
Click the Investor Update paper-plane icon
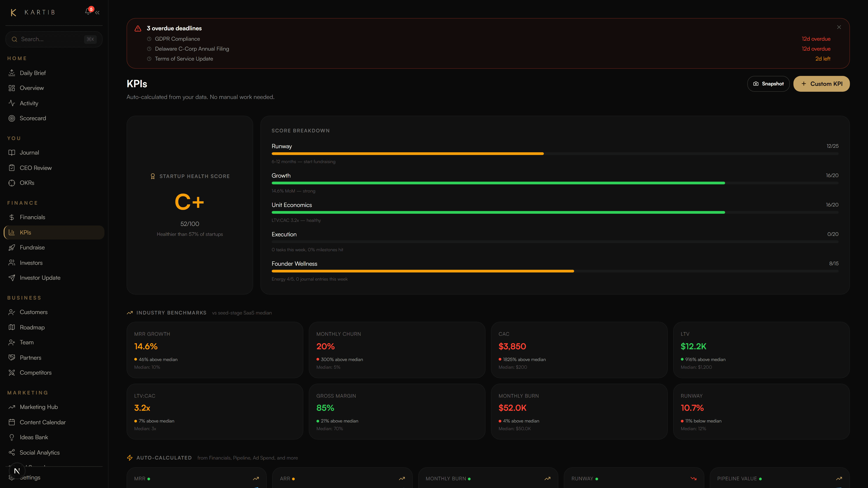12,277
